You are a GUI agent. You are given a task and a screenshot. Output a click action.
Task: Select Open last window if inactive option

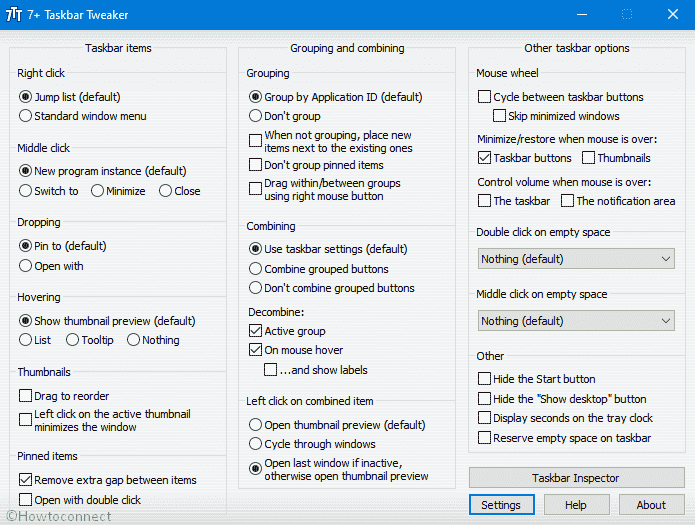255,469
